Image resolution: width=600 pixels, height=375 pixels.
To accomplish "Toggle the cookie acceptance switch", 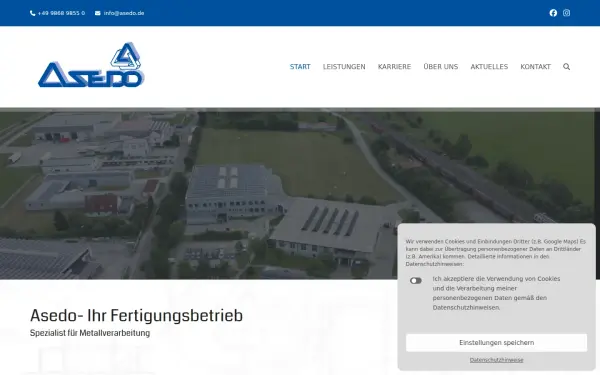I will [x=416, y=280].
